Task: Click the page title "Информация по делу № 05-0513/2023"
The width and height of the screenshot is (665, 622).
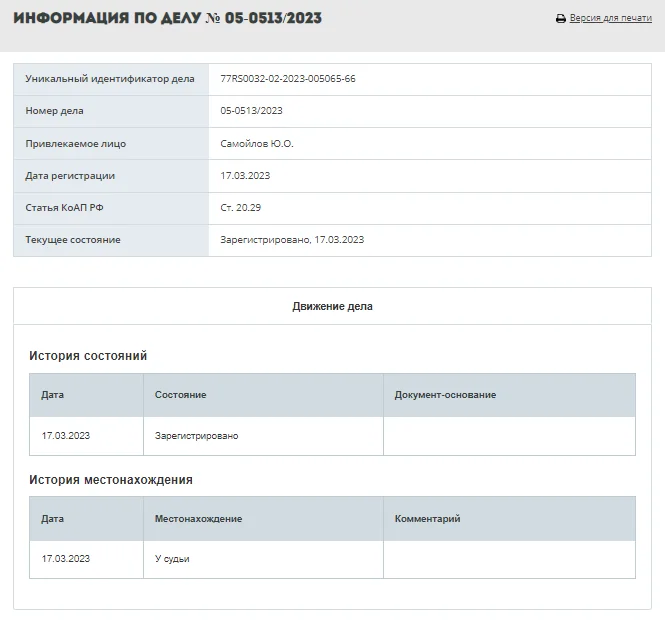Action: [168, 18]
